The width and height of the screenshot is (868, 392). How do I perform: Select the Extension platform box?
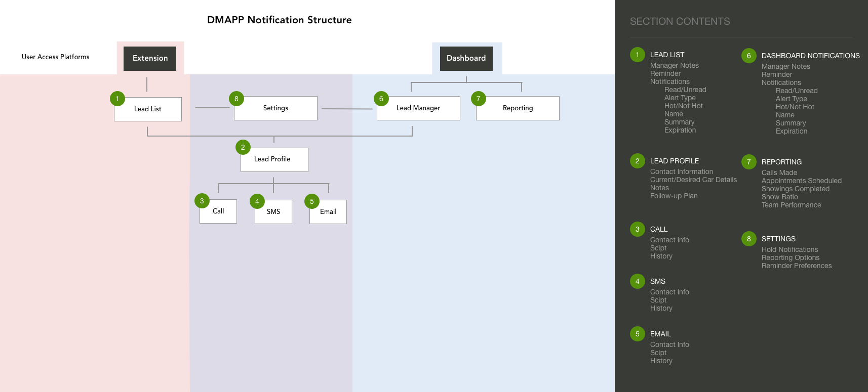tap(150, 58)
